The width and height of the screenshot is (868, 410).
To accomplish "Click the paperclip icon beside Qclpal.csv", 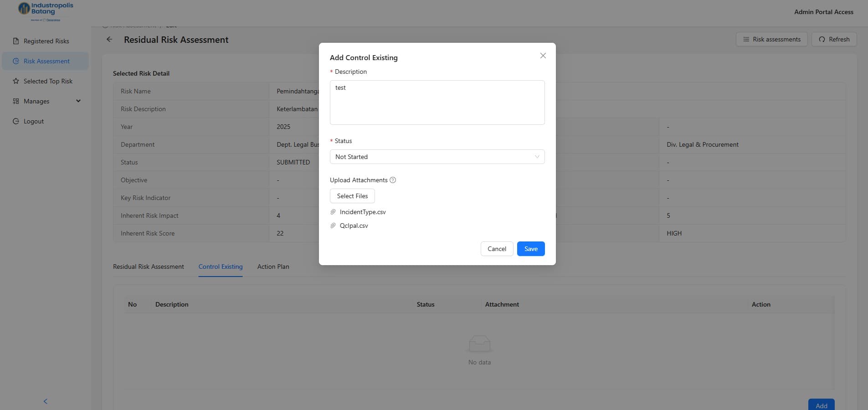I will click(333, 225).
